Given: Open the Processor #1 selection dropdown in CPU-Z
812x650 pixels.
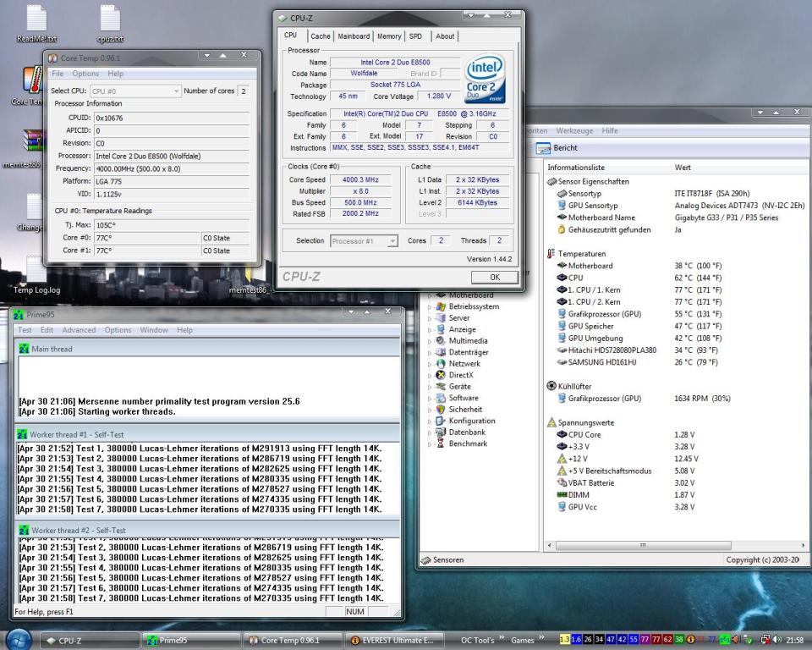Looking at the screenshot, I should pos(364,241).
